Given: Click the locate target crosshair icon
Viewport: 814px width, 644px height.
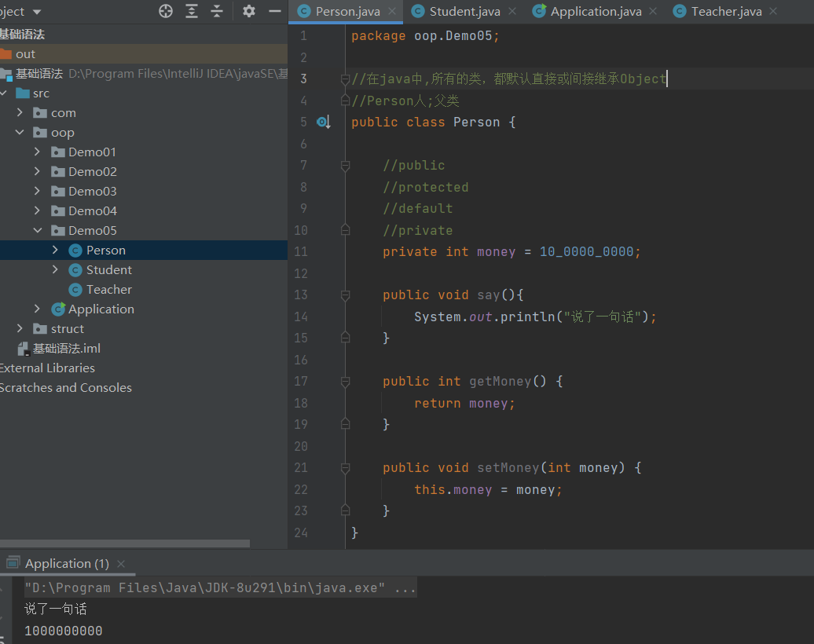Looking at the screenshot, I should (166, 11).
